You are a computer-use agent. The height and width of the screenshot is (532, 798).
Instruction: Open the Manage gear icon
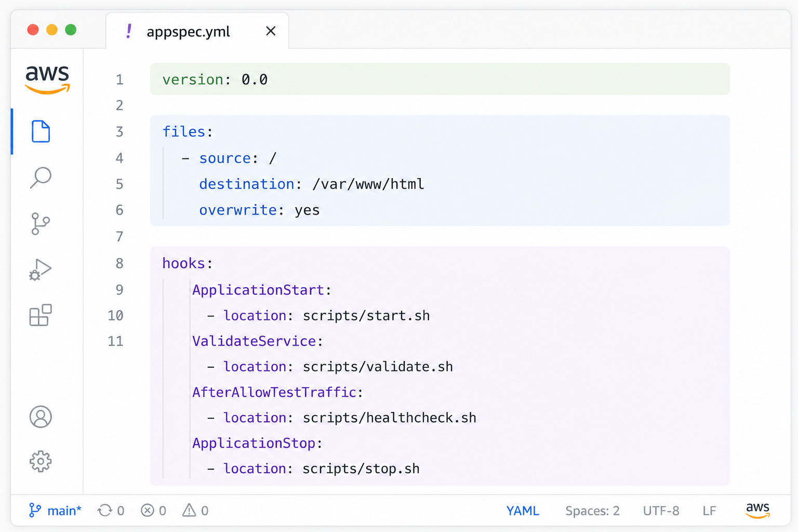[x=41, y=461]
